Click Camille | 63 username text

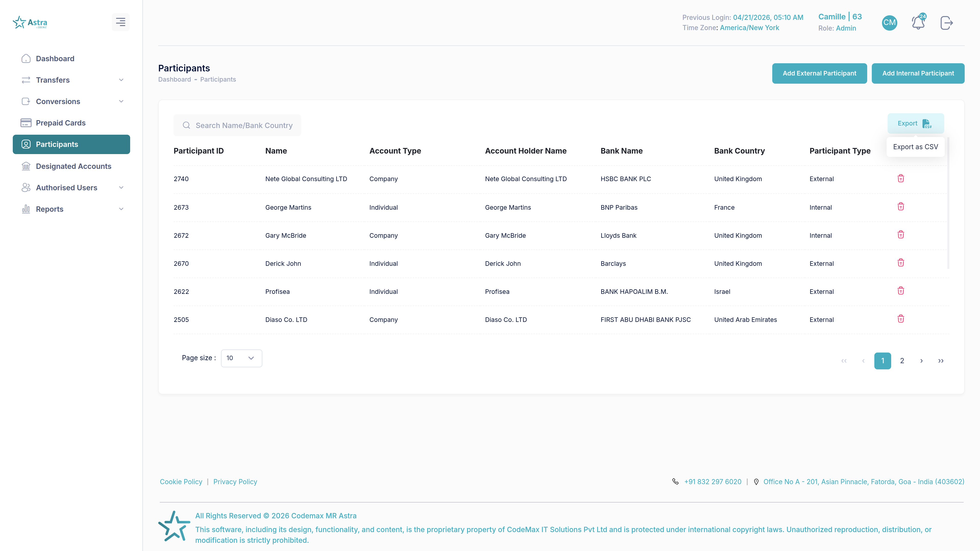coord(840,17)
